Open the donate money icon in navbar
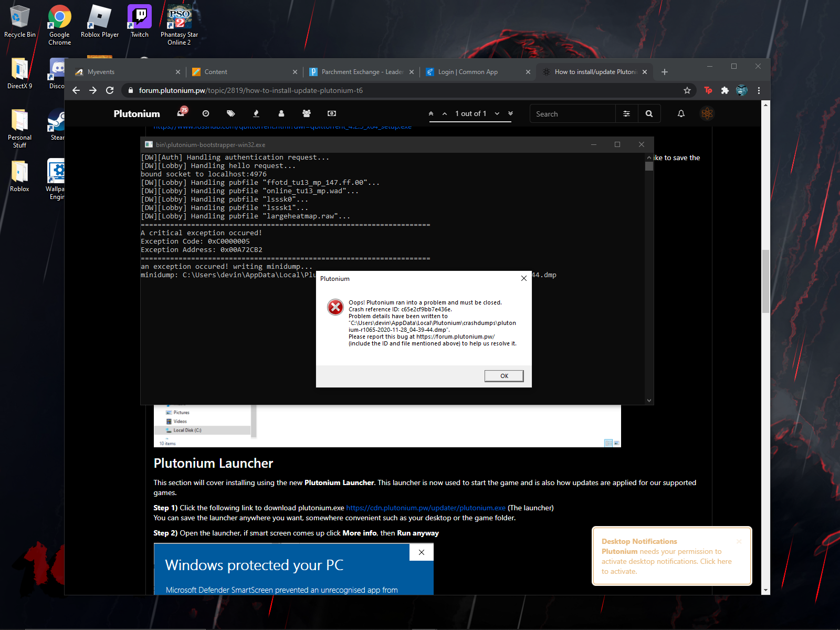 [x=332, y=113]
